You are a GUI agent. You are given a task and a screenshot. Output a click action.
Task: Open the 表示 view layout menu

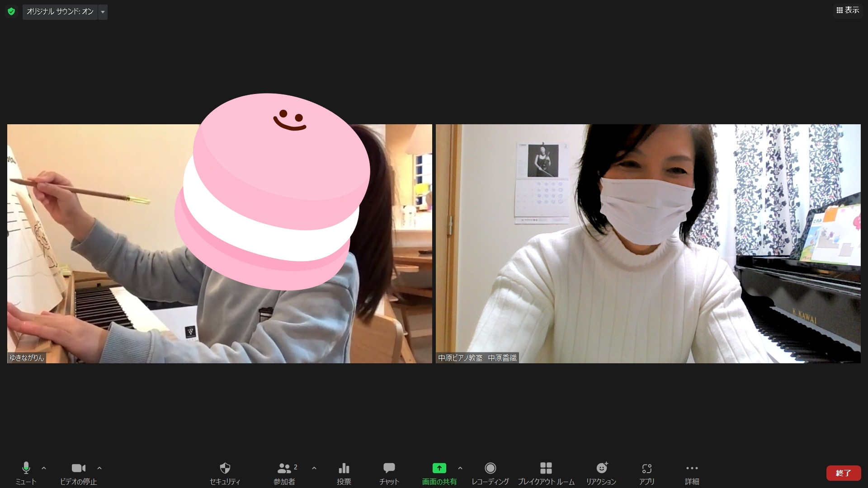tap(848, 10)
